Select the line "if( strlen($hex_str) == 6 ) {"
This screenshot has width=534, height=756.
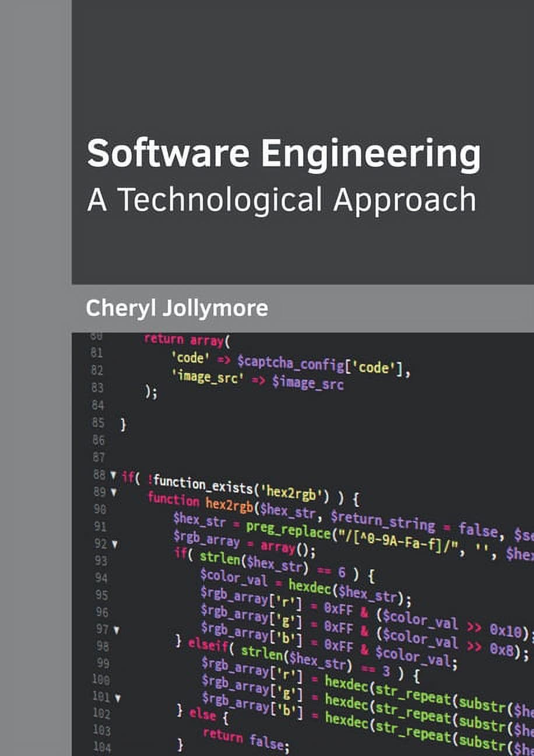[274, 565]
